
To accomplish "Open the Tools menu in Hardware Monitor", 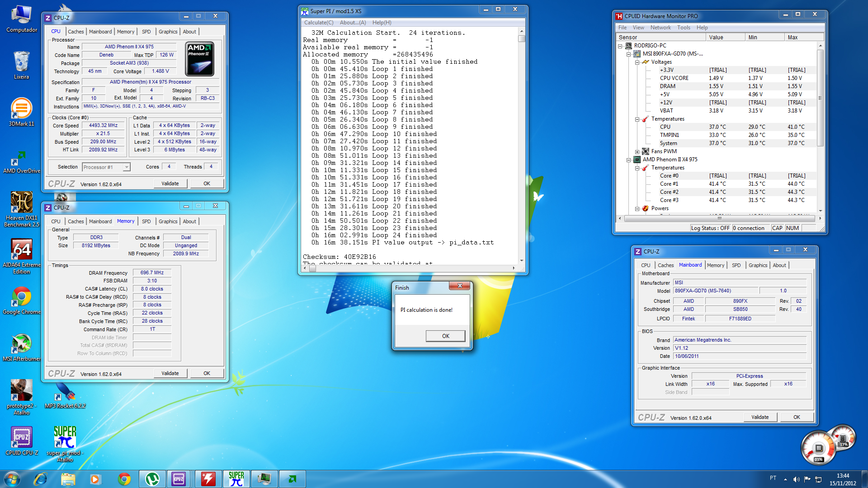I will pos(684,28).
